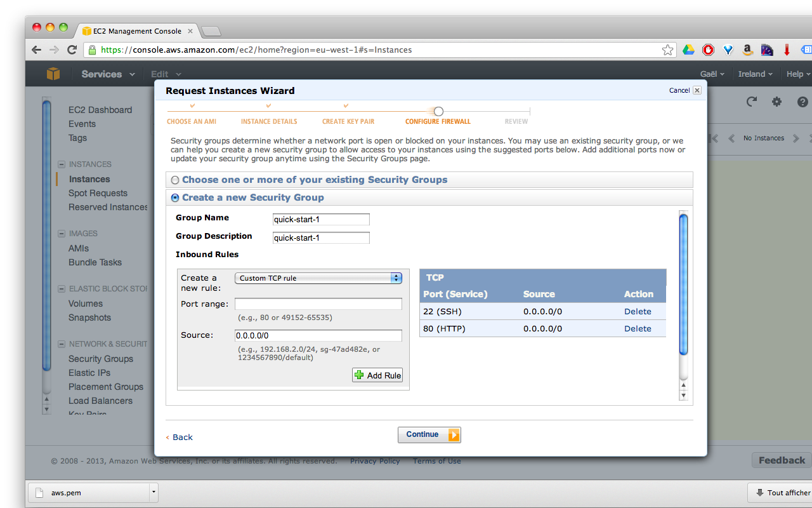Click the AWS cube logo in navbar
812x508 pixels.
[x=53, y=74]
